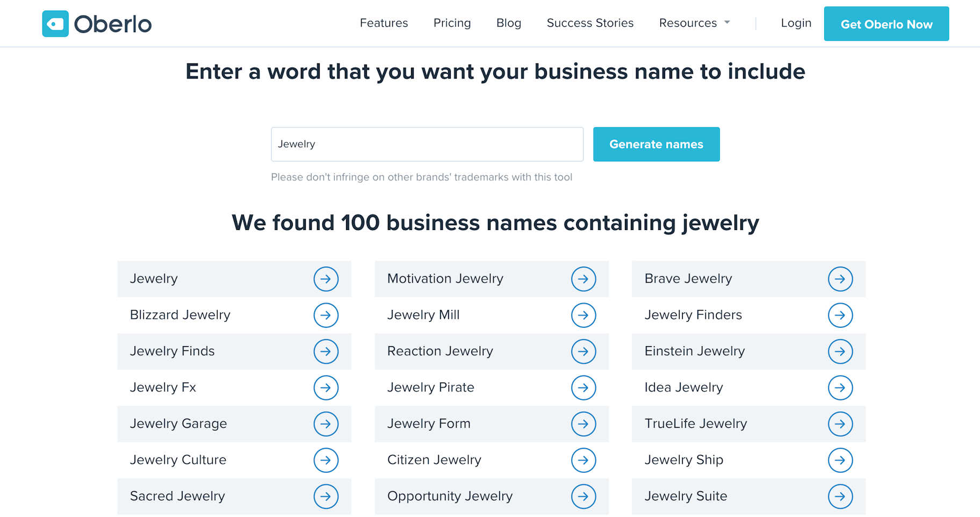
Task: Open the Blog nav link
Action: (x=508, y=23)
